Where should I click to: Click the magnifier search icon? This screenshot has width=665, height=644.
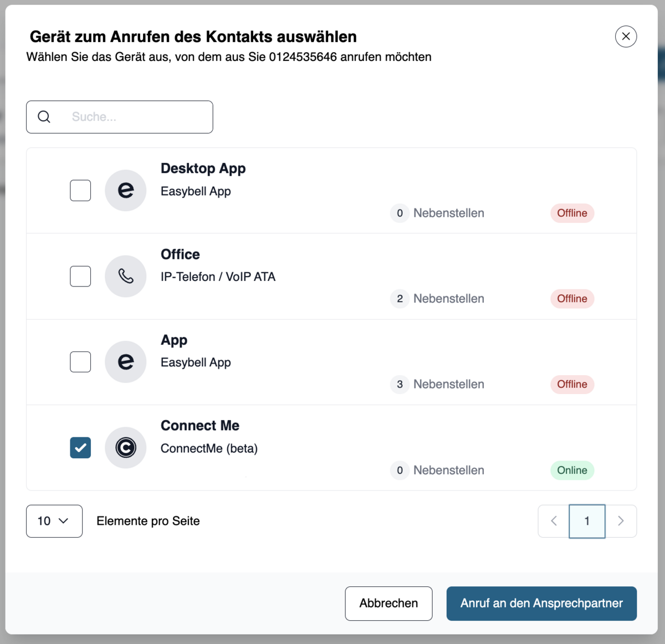44,117
